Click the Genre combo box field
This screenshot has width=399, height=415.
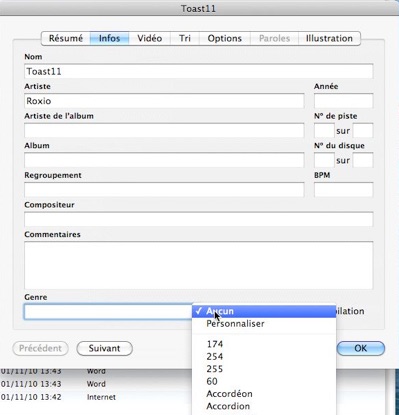108,311
